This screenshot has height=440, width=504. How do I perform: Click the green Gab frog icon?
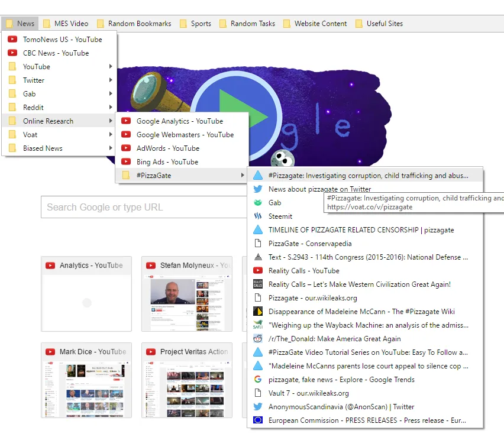tap(258, 202)
